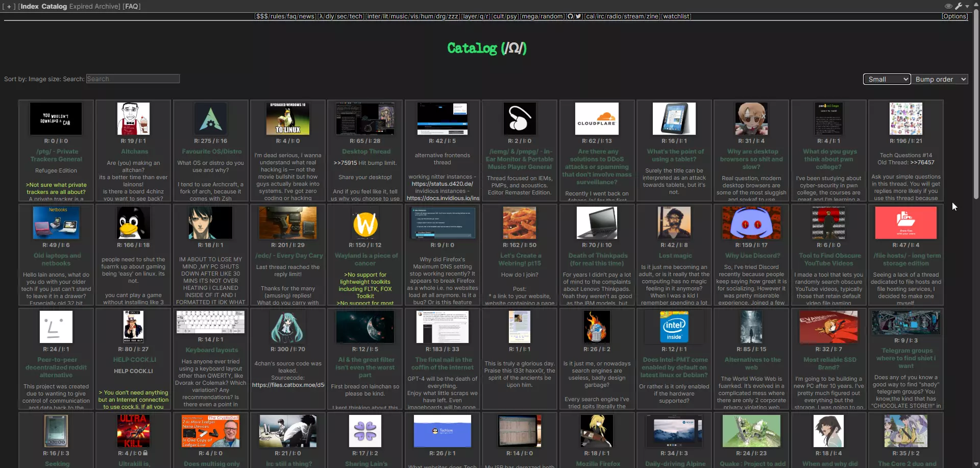
Task: Open the alternative frontends thread thumbnail
Action: [x=443, y=118]
